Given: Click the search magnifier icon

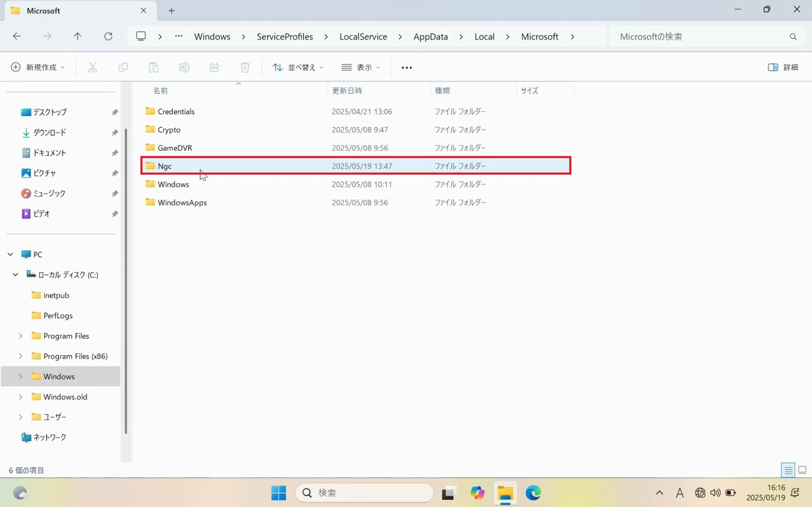Looking at the screenshot, I should (x=793, y=37).
